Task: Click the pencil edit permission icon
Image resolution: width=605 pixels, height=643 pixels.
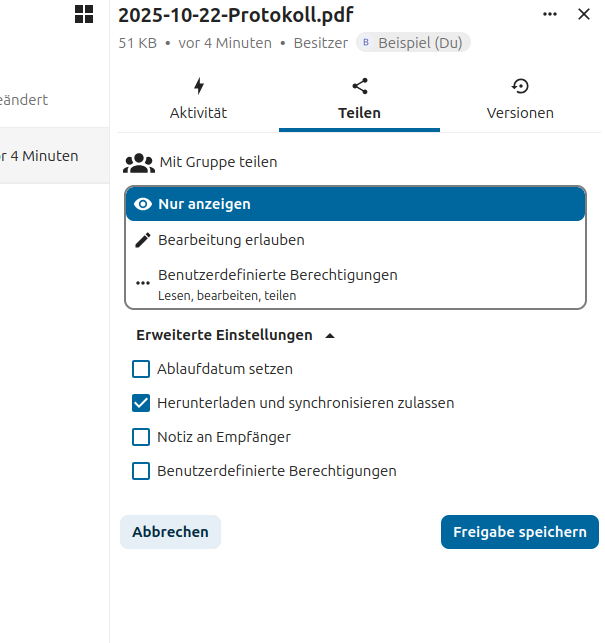Action: click(143, 240)
